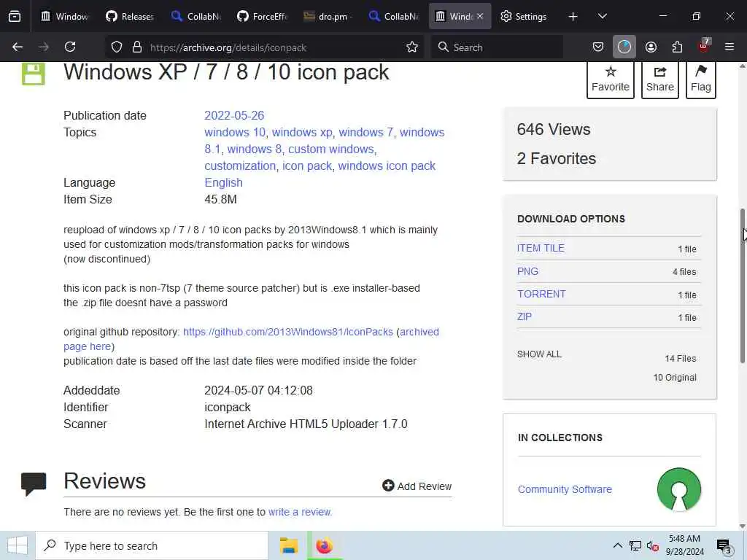The width and height of the screenshot is (747, 560).
Task: Switch to Settings tab
Action: coord(524,16)
